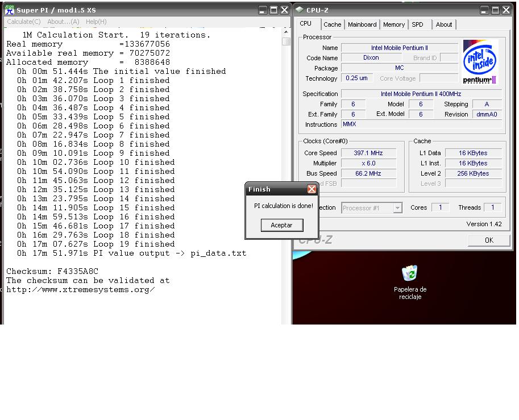
Task: Click the 1M Calculation Start line
Action: [x=117, y=35]
